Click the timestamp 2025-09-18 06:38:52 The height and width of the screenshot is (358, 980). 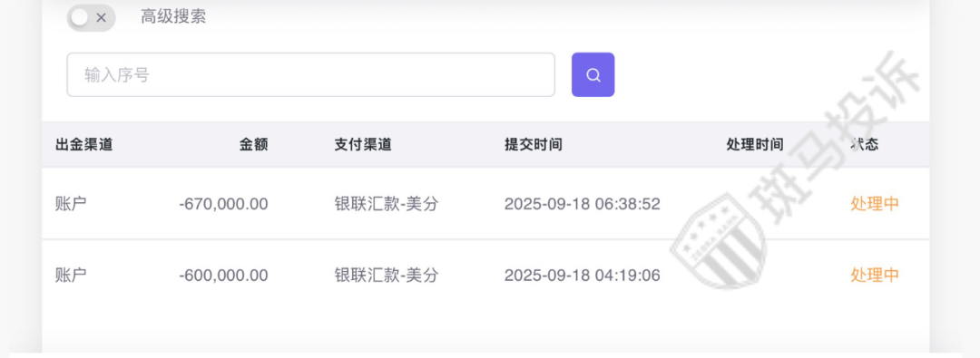(582, 204)
